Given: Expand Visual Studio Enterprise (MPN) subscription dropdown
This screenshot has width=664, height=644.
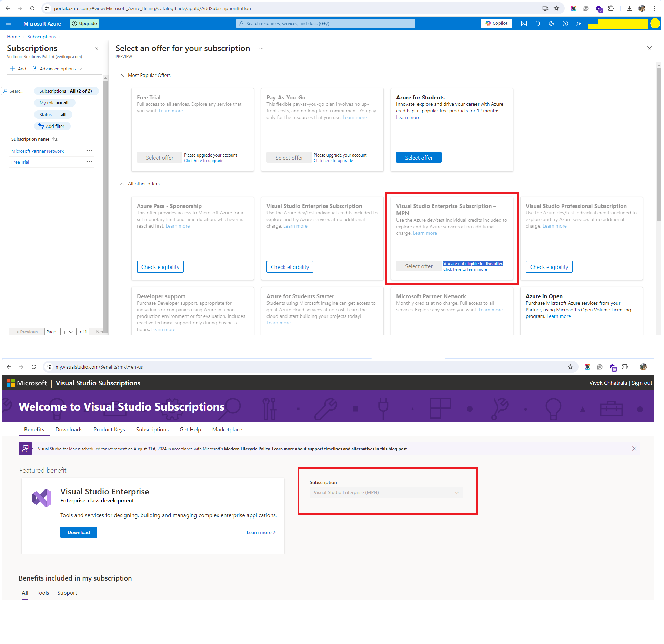Looking at the screenshot, I should point(386,492).
